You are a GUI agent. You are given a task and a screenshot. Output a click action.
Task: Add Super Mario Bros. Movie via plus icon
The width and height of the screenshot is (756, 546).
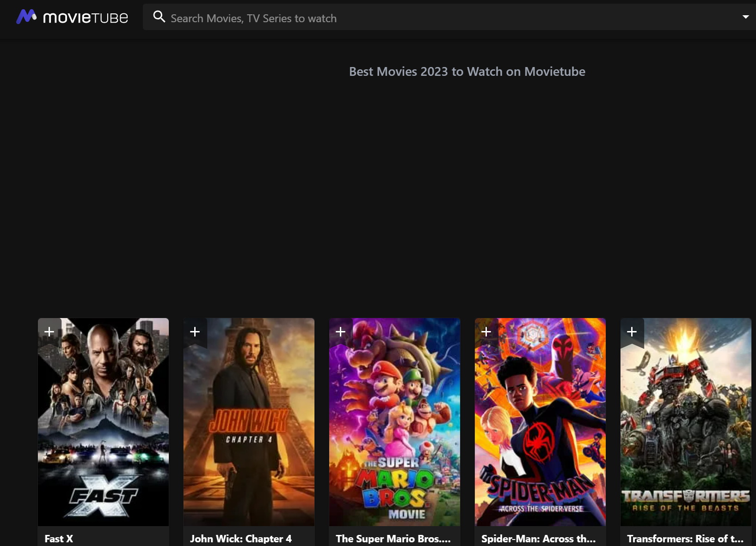pyautogui.click(x=341, y=332)
